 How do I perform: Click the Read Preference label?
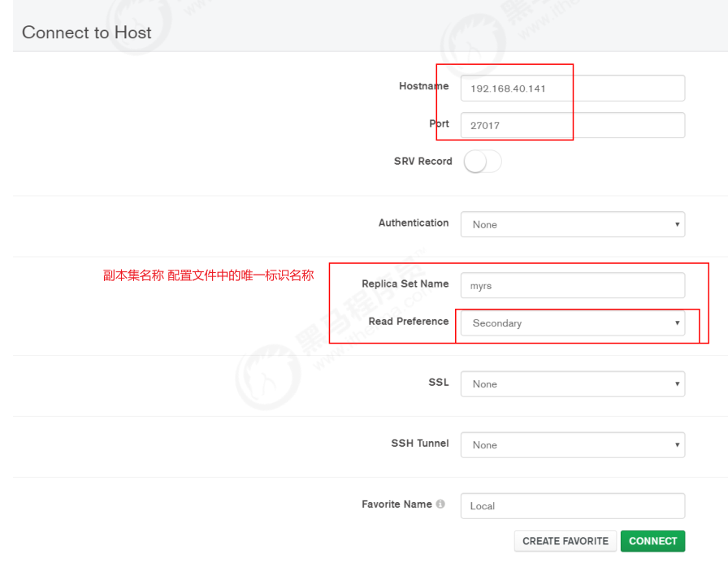coord(408,322)
